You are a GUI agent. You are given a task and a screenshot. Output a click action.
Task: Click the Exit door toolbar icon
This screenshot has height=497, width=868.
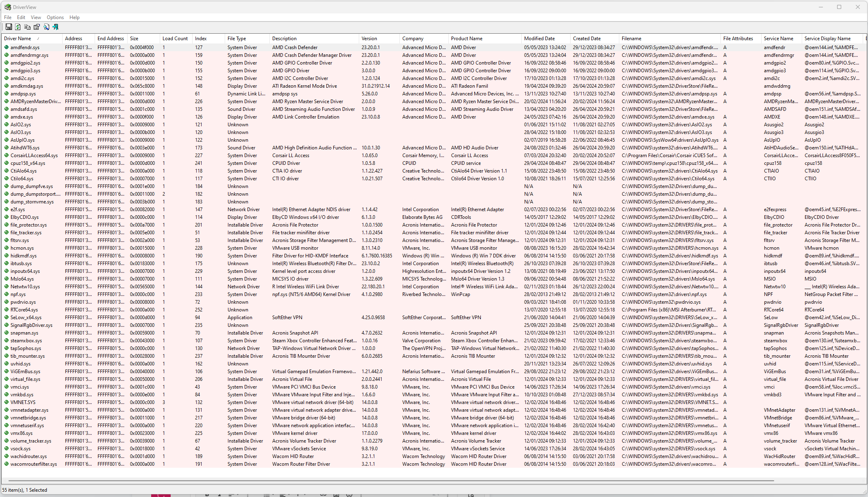(56, 27)
